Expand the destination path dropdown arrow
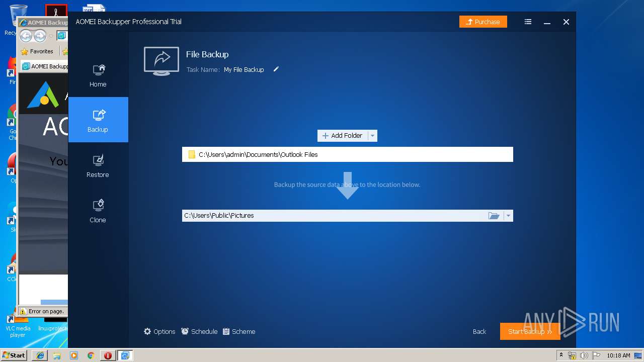The width and height of the screenshot is (644, 362). [508, 216]
